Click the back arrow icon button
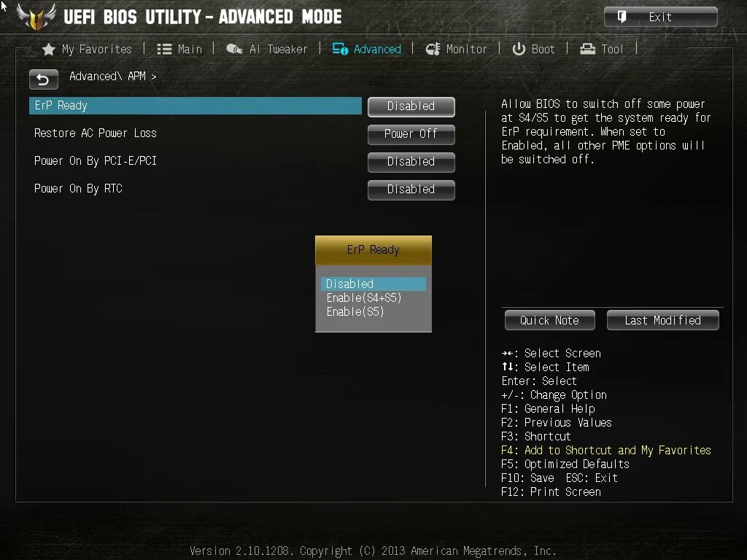The height and width of the screenshot is (560, 747). [x=43, y=79]
